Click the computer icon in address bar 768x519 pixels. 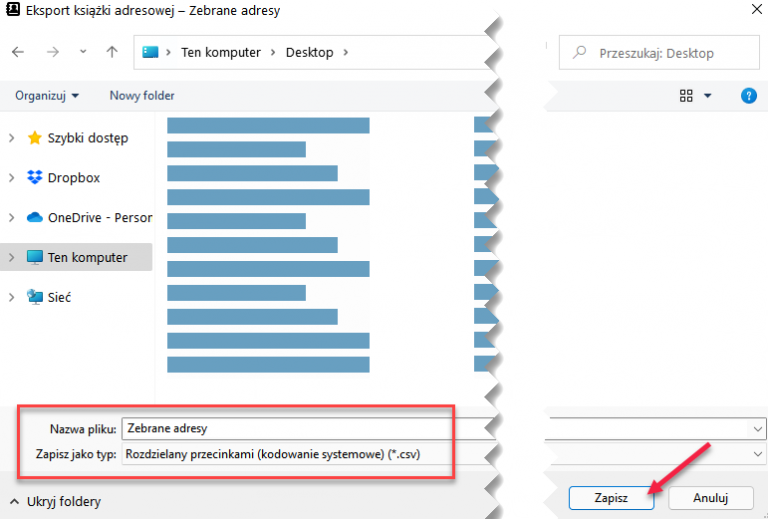pos(150,52)
